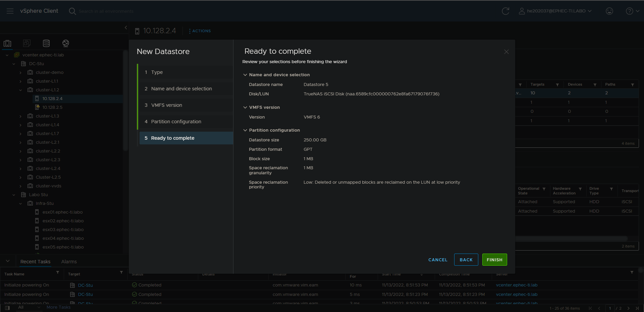Screen dimensions: 644x312
Task: Open user account dropdown he202037@EPHEC-TI.LABO
Action: pyautogui.click(x=555, y=11)
